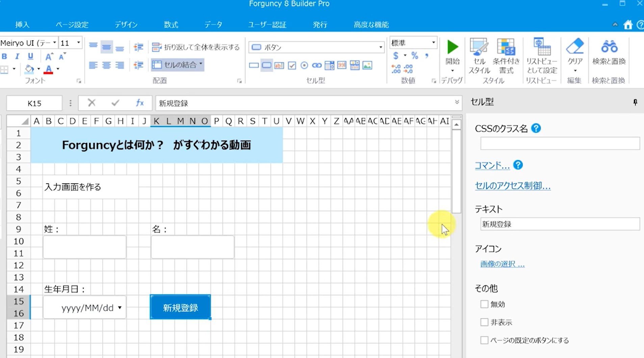
Task: Apply percent number format
Action: point(415,55)
